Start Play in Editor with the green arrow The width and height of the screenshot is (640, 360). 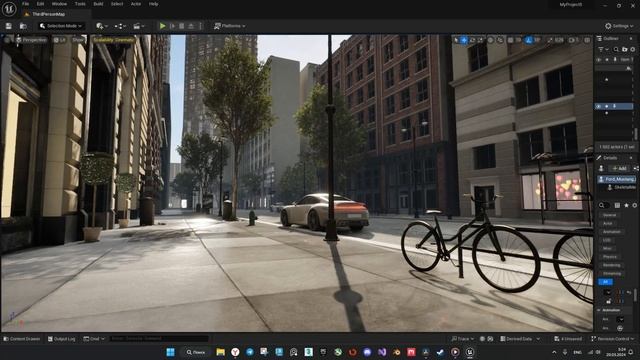pyautogui.click(x=162, y=26)
